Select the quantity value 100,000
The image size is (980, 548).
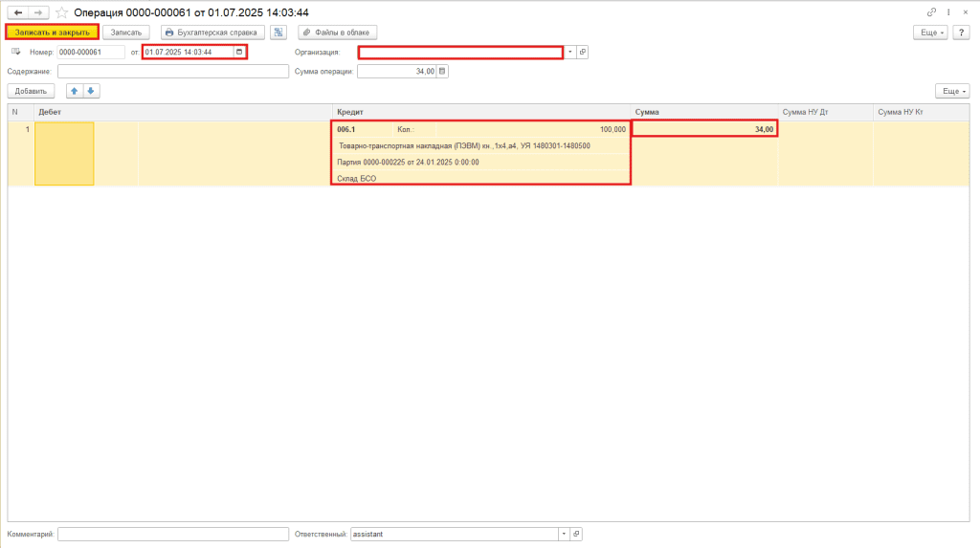[x=612, y=129]
